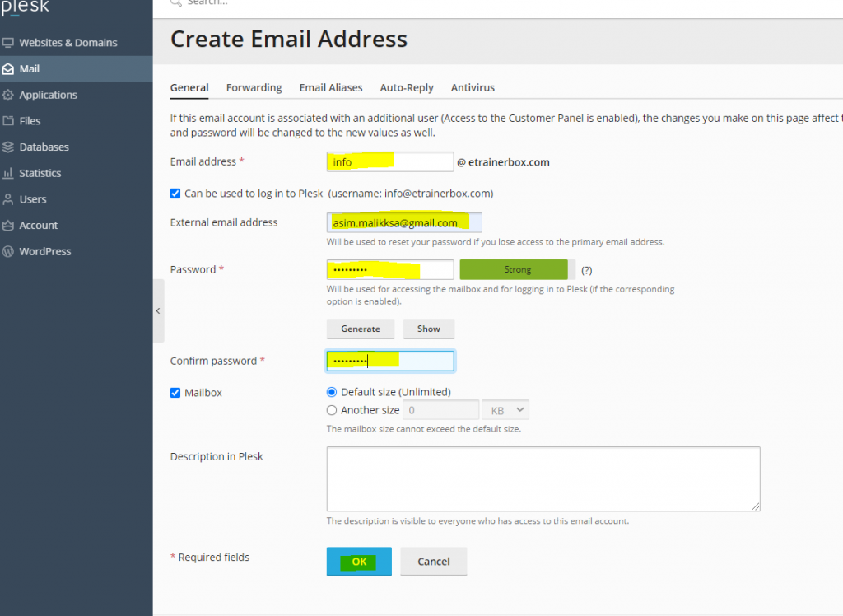The width and height of the screenshot is (843, 616).
Task: Click the Email address input field
Action: [389, 162]
